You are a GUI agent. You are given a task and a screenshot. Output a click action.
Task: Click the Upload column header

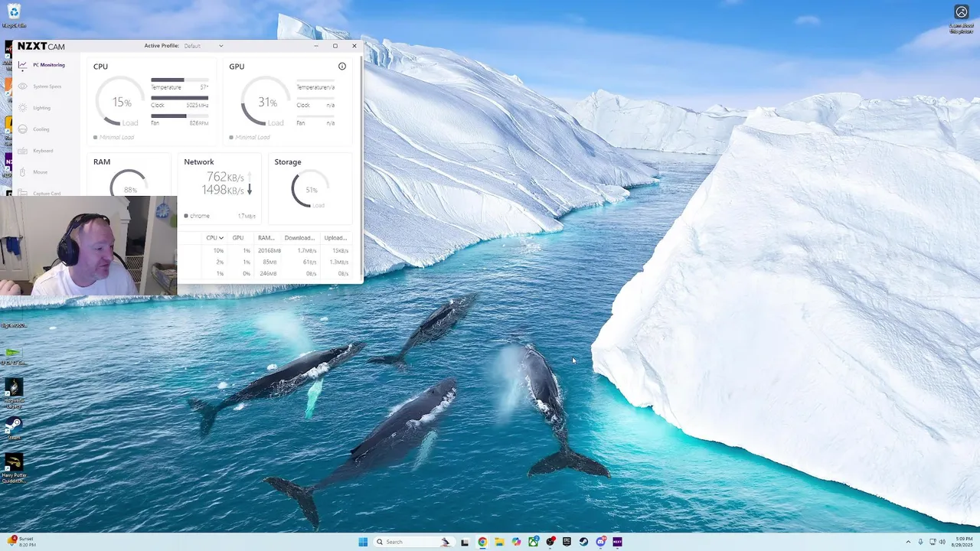click(x=335, y=238)
